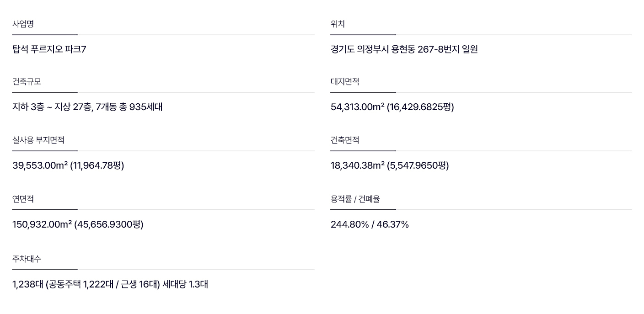Image resolution: width=644 pixels, height=314 pixels.
Task: Select the address 경기도 의정부시 용현동 267-8번지 일원
Action: click(x=404, y=49)
